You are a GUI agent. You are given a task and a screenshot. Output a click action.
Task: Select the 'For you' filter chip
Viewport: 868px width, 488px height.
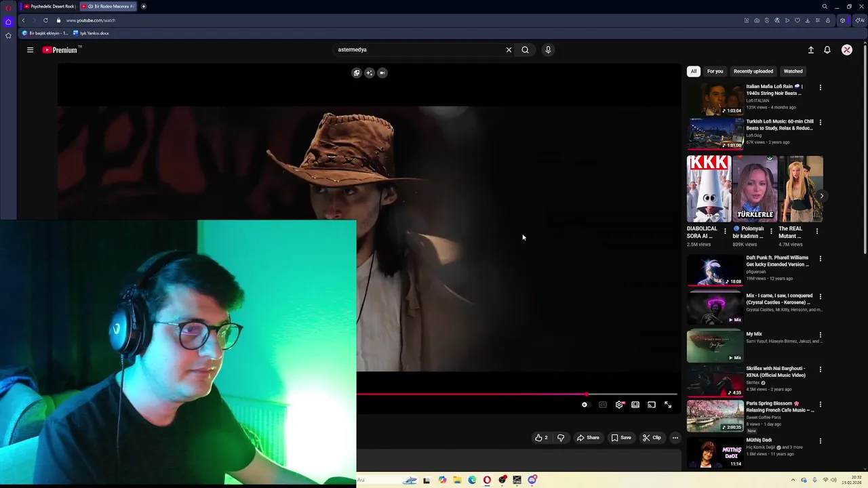click(x=715, y=71)
